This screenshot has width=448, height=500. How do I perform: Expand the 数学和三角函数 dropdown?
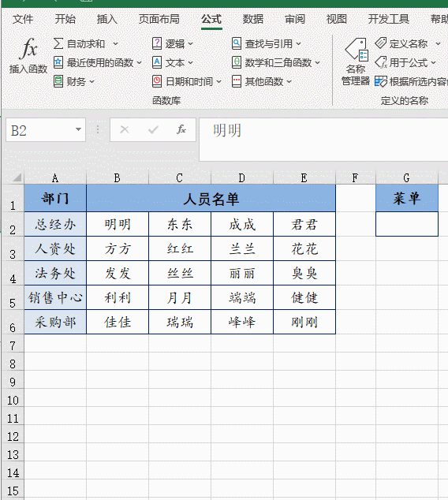coord(317,63)
